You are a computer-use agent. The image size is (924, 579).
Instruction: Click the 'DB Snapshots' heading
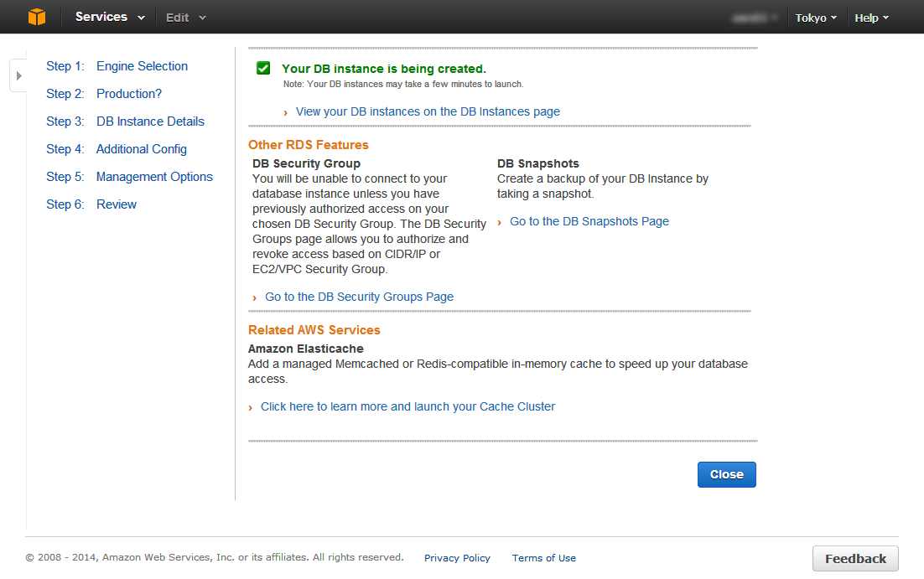point(538,163)
